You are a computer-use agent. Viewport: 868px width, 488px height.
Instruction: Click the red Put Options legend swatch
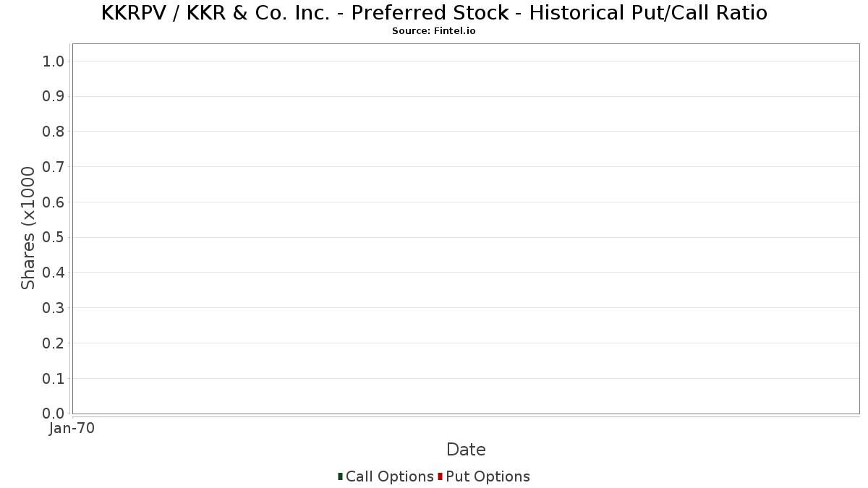coord(440,476)
